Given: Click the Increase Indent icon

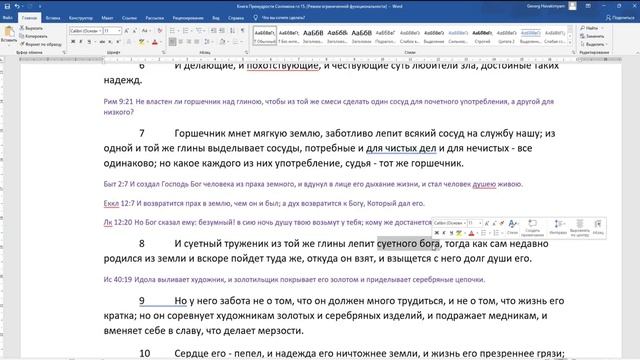Looking at the screenshot, I should click(x=222, y=31).
